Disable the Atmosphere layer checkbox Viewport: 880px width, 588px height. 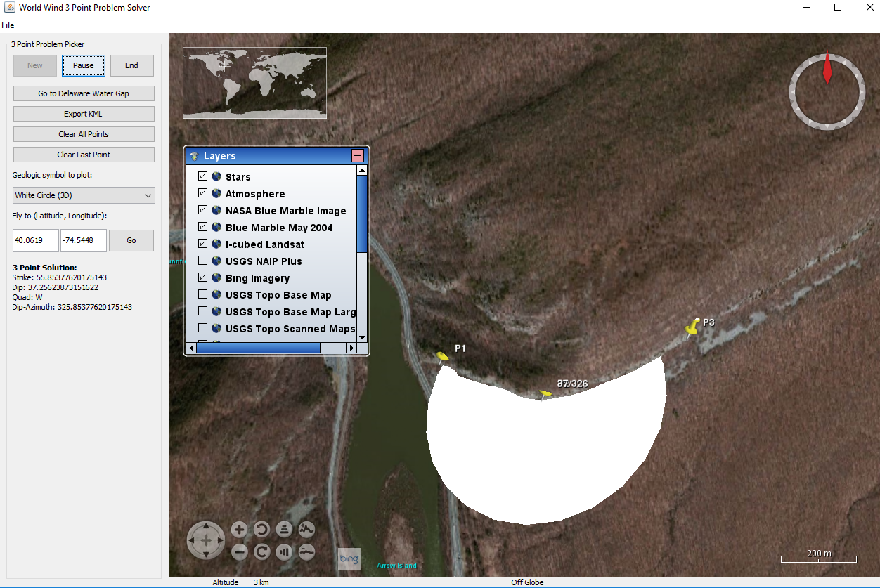(x=202, y=193)
